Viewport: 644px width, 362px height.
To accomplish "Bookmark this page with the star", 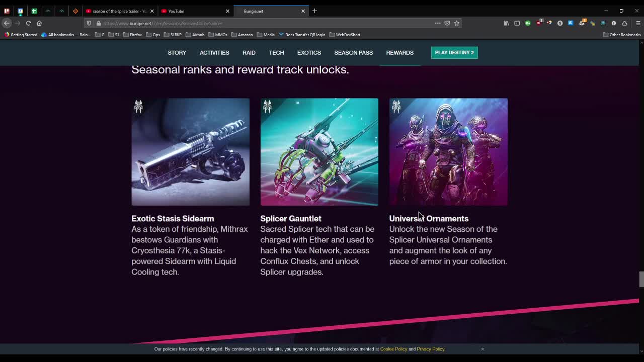I will pos(457,23).
